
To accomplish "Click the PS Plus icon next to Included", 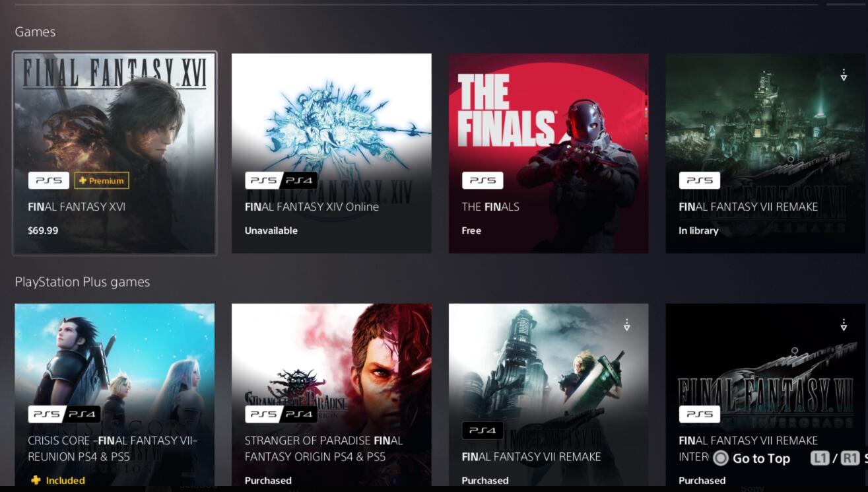I will 35,480.
